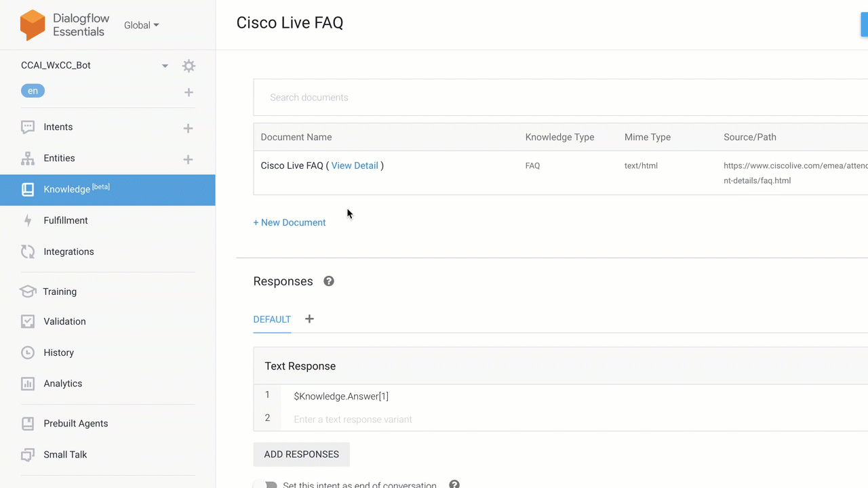Toggle set intent as end of conversation
The height and width of the screenshot is (488, 868).
[x=267, y=485]
